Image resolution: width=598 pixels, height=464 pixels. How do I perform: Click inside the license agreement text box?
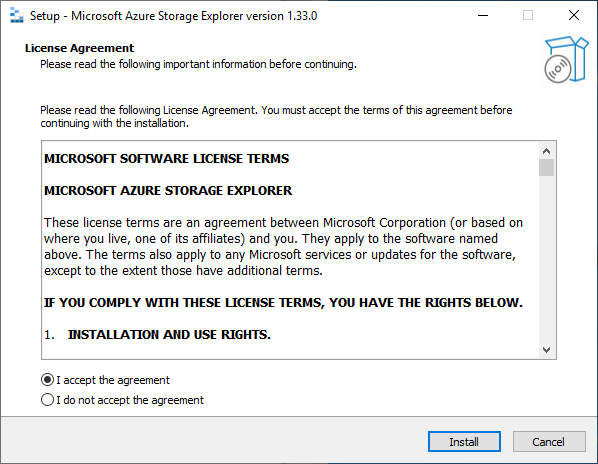click(x=290, y=250)
